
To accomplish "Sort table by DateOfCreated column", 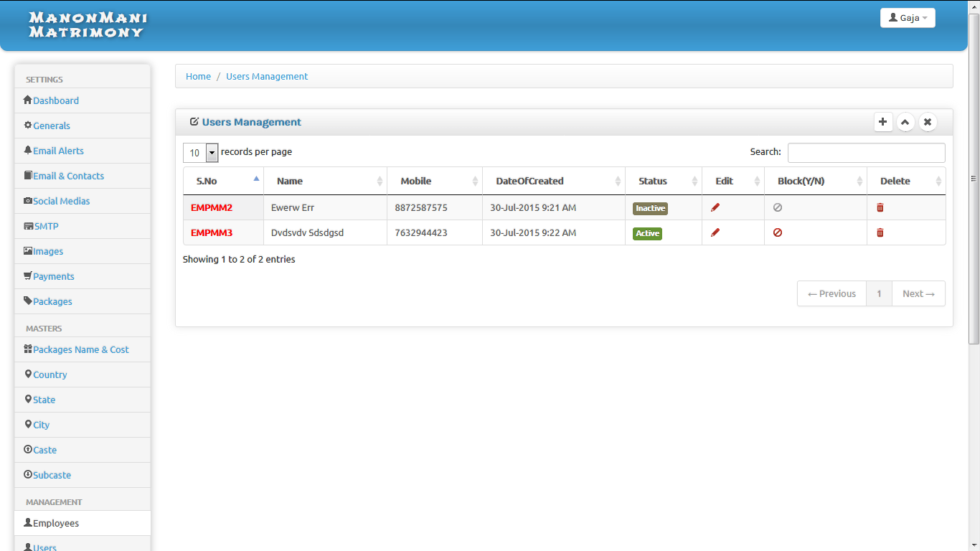I will [x=554, y=181].
